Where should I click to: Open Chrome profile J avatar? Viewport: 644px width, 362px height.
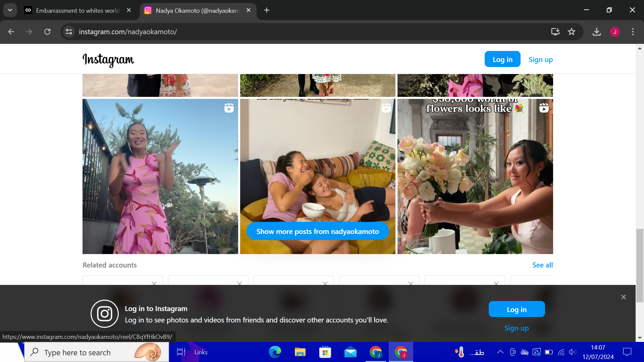614,32
